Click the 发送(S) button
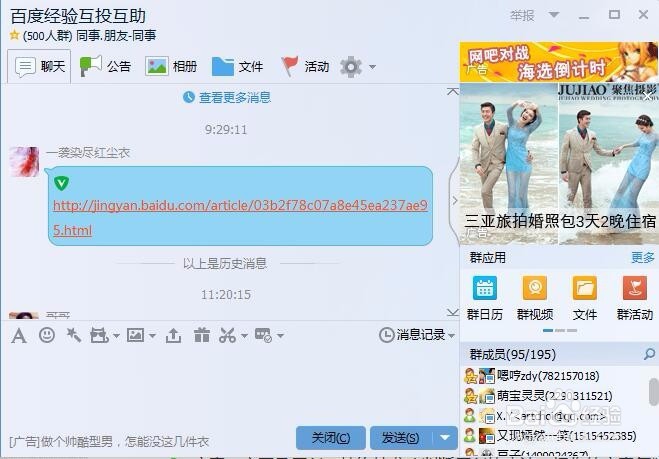This screenshot has height=459, width=659. [x=402, y=438]
